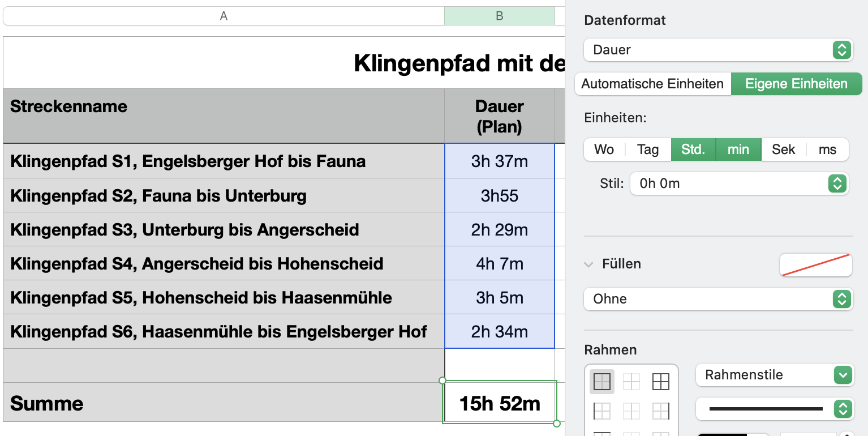Open the Rahmenstile dropdown
The image size is (868, 436).
click(774, 375)
